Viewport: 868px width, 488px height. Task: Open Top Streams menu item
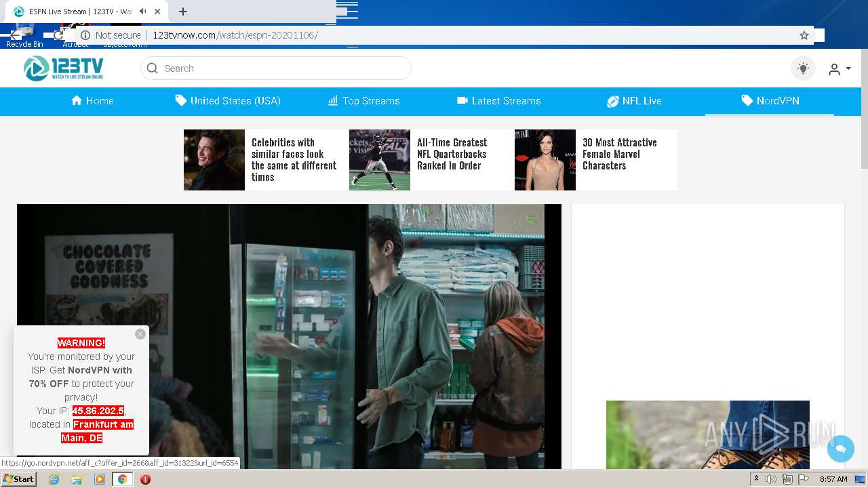(x=364, y=101)
